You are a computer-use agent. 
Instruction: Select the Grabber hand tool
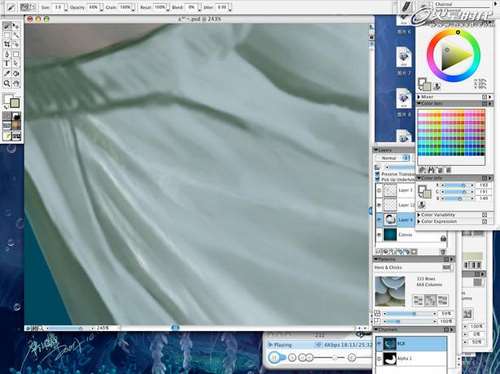(16, 83)
